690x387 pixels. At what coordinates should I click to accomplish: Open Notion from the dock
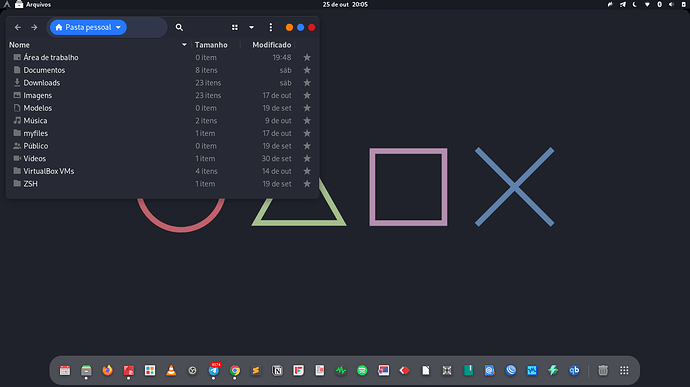click(x=277, y=371)
